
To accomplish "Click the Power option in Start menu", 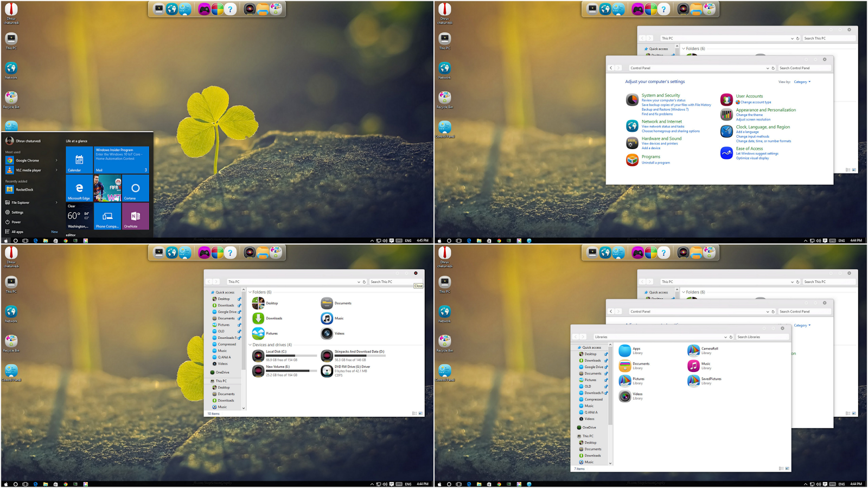I will [16, 222].
